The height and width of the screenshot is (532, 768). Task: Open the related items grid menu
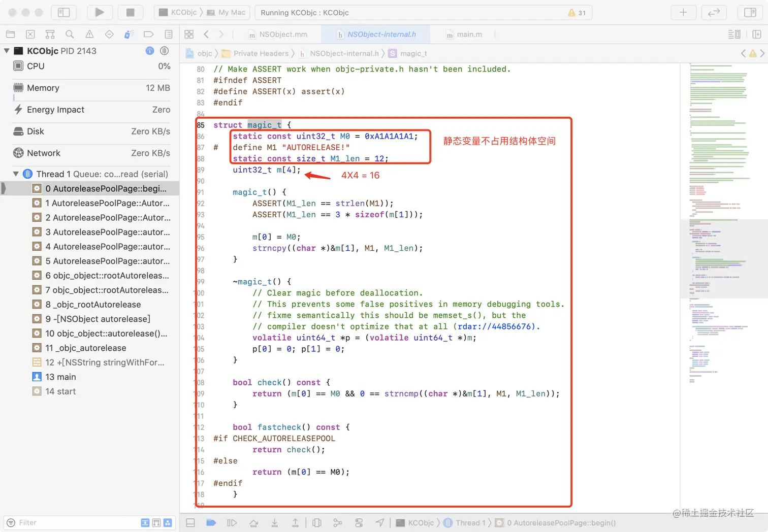[189, 35]
